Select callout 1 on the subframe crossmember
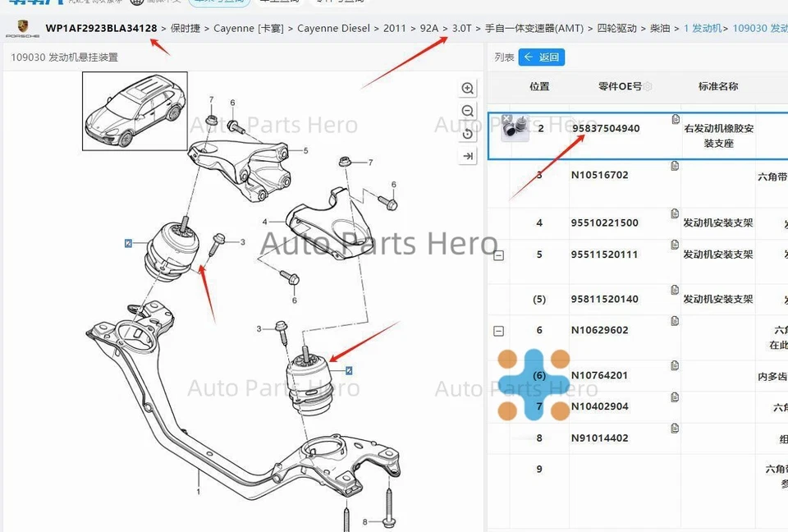 coord(199,491)
